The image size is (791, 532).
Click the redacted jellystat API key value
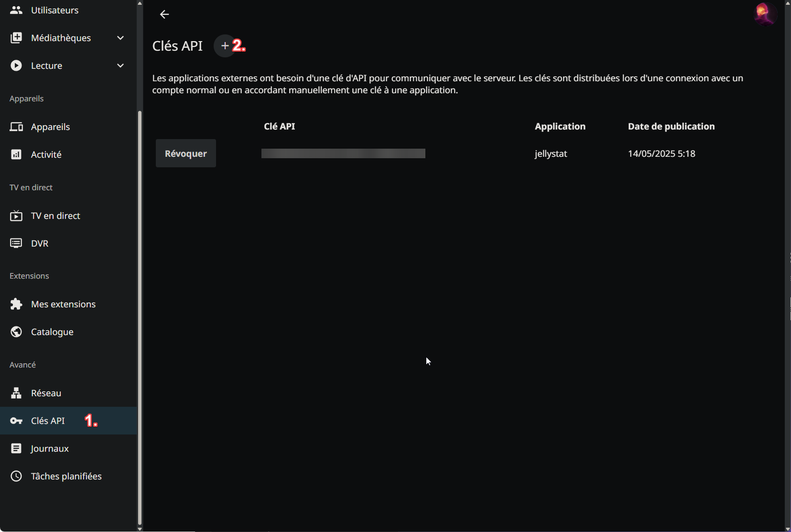(343, 153)
